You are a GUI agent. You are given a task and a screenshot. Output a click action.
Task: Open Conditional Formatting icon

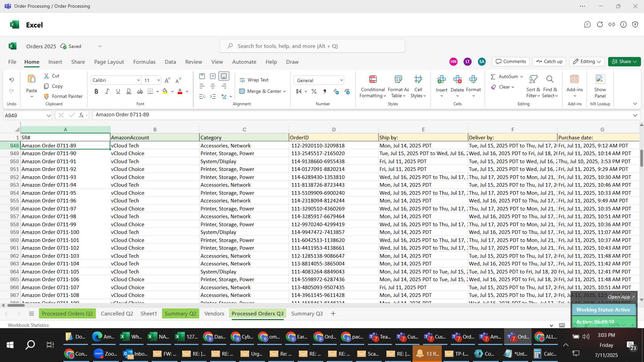(x=373, y=79)
